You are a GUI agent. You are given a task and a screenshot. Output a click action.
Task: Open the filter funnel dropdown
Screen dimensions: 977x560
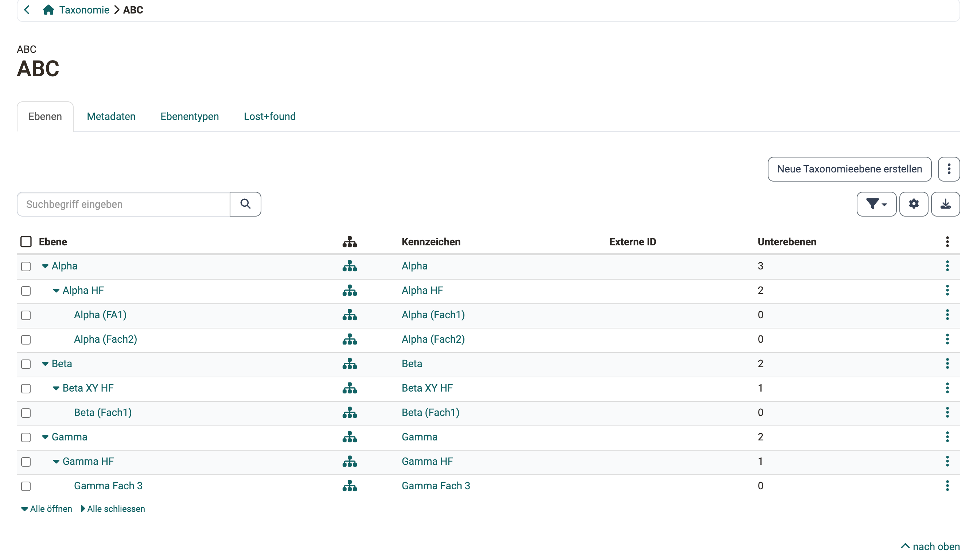click(x=876, y=204)
